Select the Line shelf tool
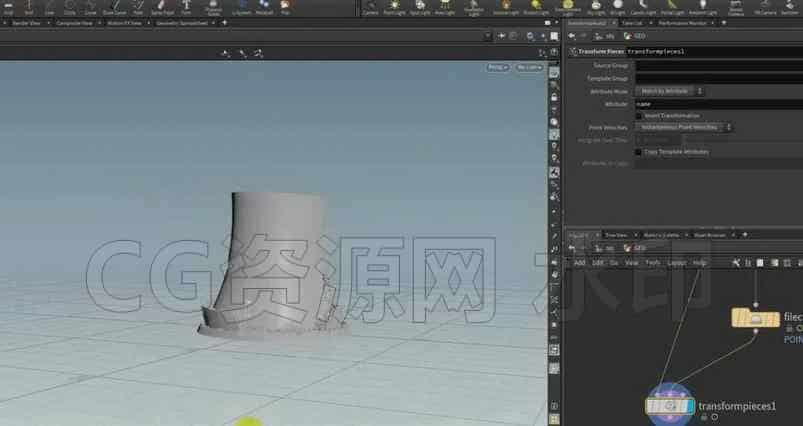This screenshot has width=803, height=426. tap(49, 7)
